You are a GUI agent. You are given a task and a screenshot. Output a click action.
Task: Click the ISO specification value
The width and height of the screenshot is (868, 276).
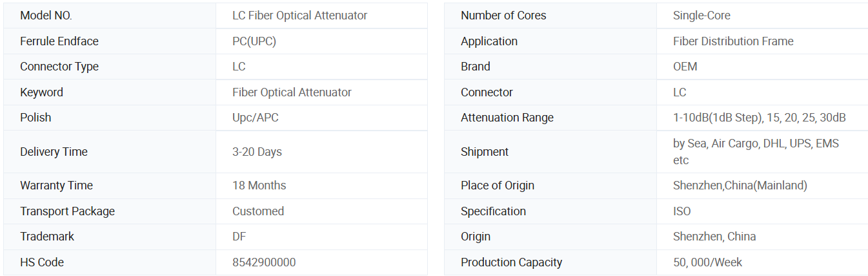[681, 211]
